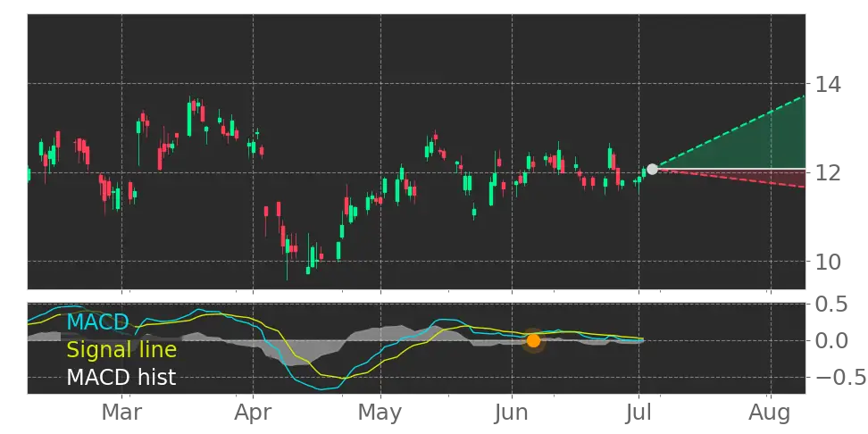Image resolution: width=868 pixels, height=434 pixels.
Task: Select the MACD legend label
Action: (x=98, y=321)
